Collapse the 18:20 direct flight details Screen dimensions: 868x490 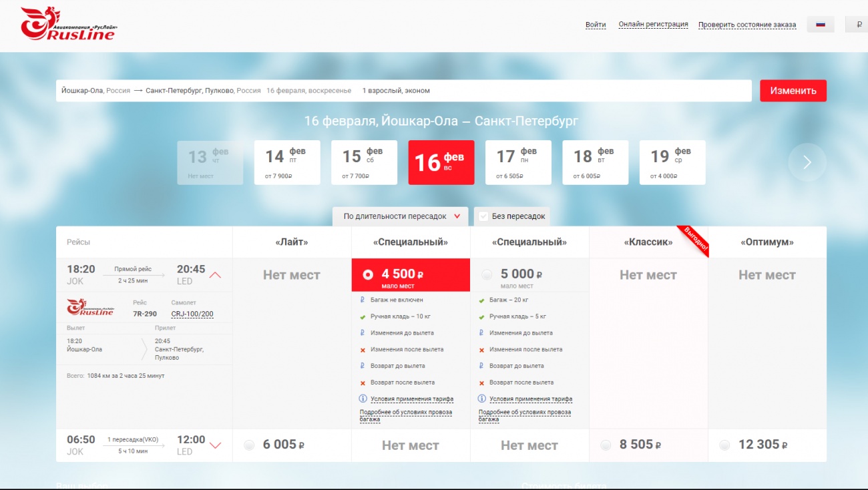216,275
